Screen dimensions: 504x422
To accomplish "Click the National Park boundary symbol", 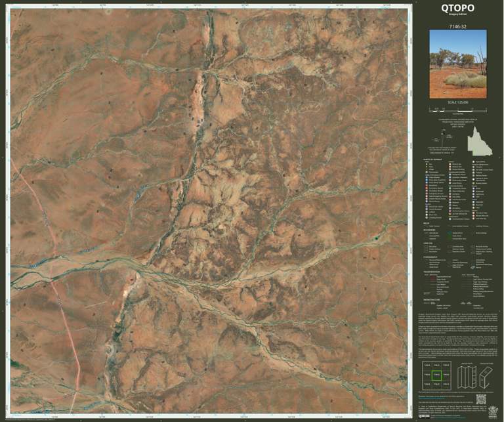I will coord(450,233).
